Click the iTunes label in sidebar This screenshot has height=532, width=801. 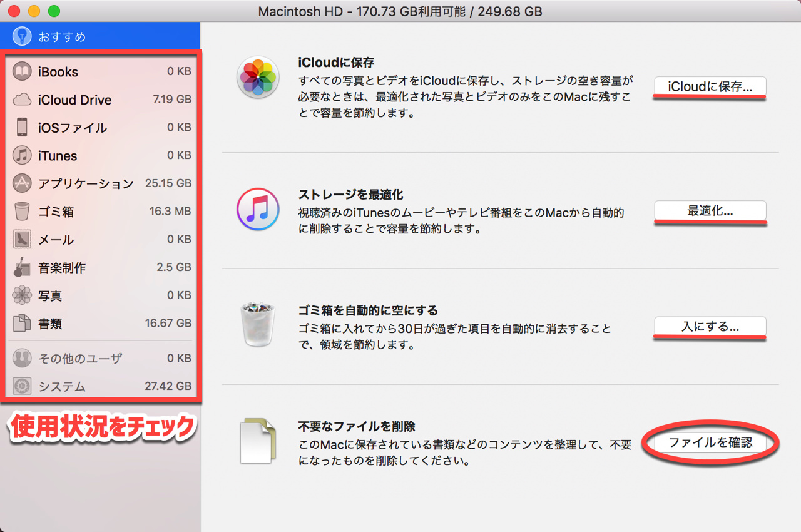(58, 155)
